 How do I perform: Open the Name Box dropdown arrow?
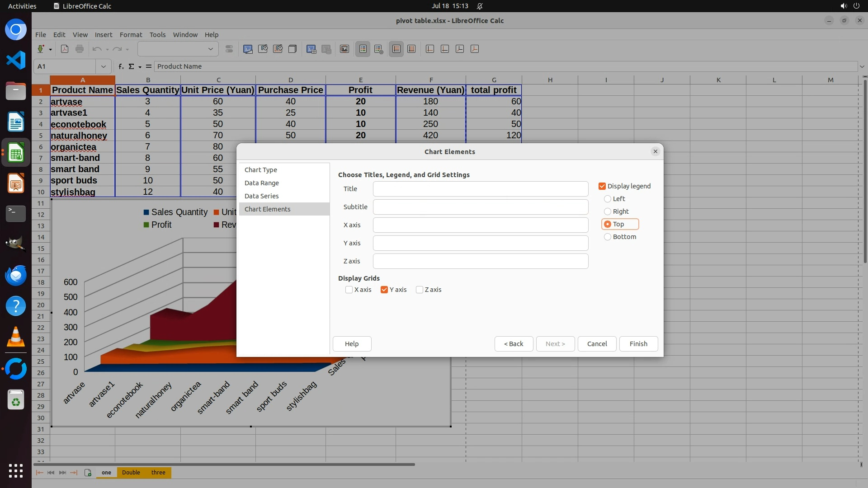[104, 66]
